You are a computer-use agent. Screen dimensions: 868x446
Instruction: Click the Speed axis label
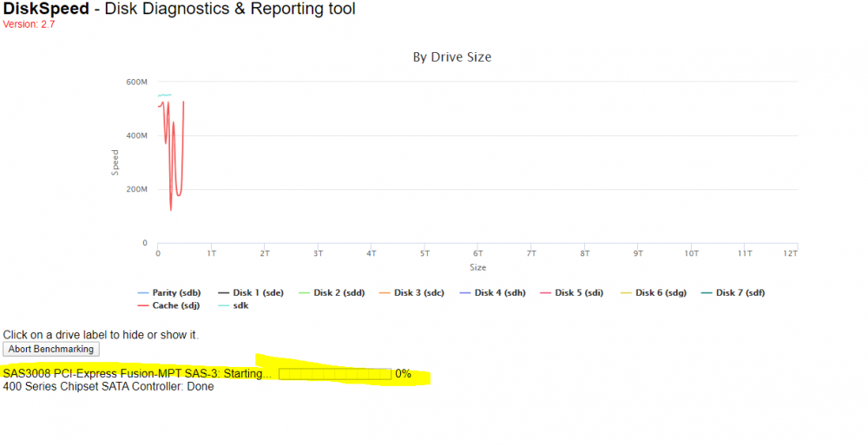point(115,162)
